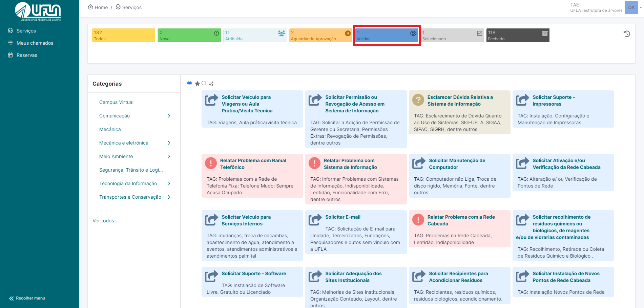644x308 pixels.
Task: Click share icon of Solicitar E-mail card
Action: 315,220
